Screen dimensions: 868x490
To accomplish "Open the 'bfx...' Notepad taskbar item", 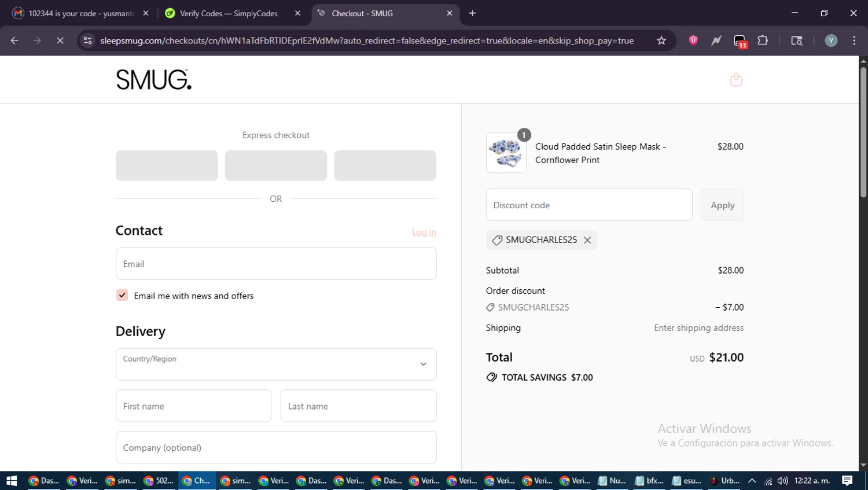I will pyautogui.click(x=649, y=481).
